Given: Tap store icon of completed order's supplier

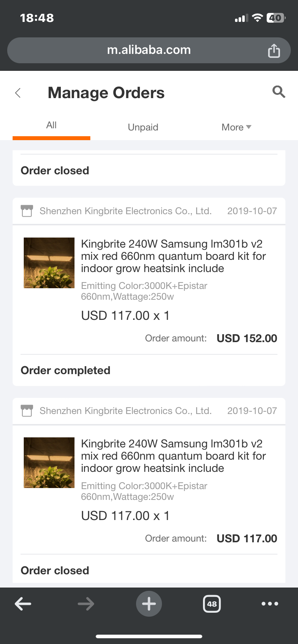Looking at the screenshot, I should [x=27, y=211].
